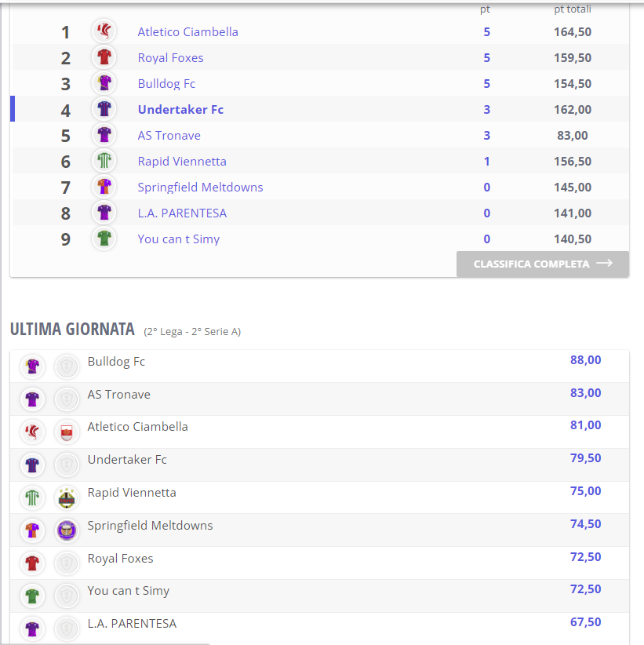This screenshot has width=644, height=645.
Task: Click L.A. PARENTESA score 67,50
Action: click(x=586, y=622)
